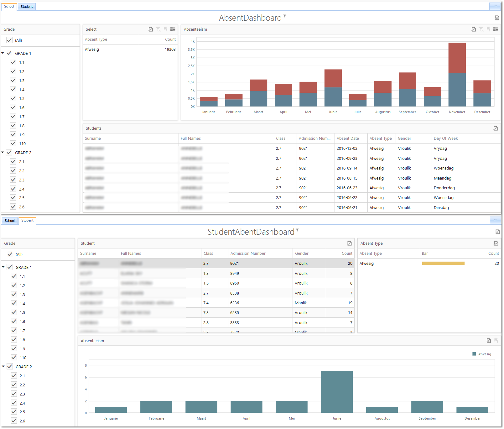The height and width of the screenshot is (429, 504).
Task: Open filter icon next to StudentAbentDashboard title
Action: (x=297, y=230)
